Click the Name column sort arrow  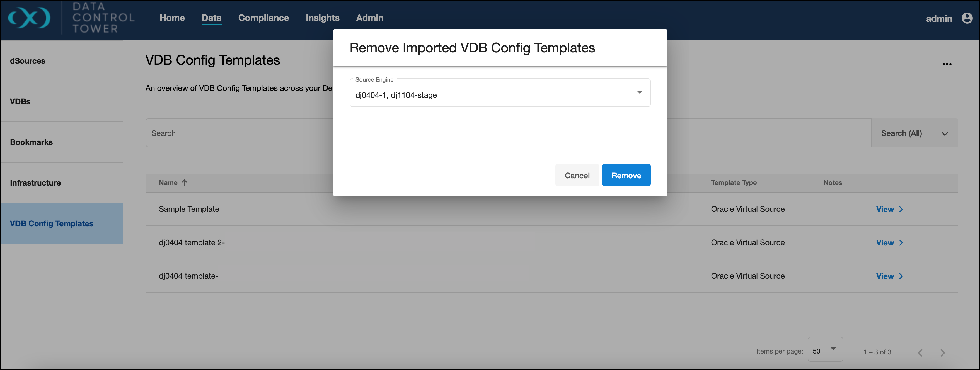(x=185, y=182)
